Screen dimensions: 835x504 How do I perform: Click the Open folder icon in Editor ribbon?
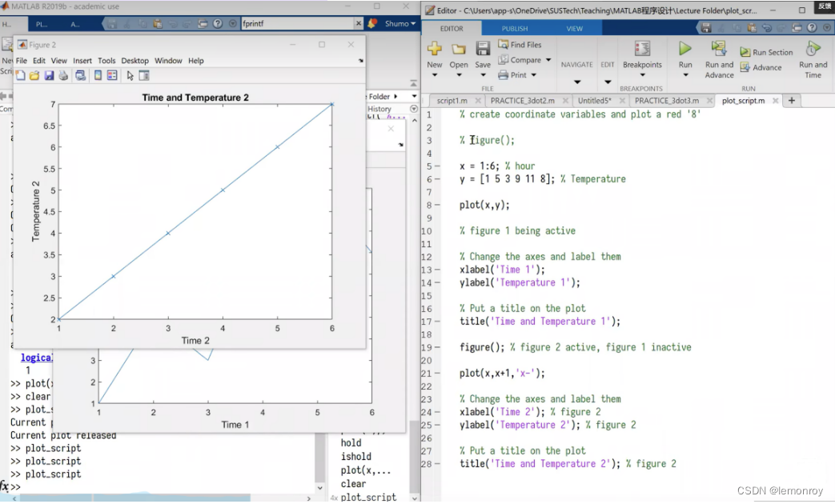[459, 50]
